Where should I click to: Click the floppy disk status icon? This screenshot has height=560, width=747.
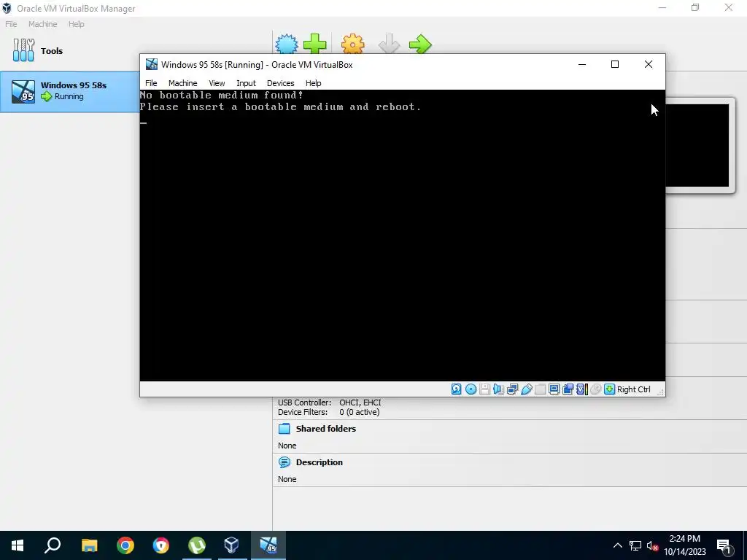point(485,389)
